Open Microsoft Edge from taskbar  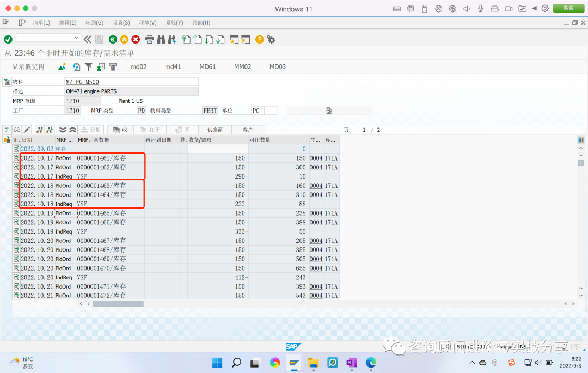click(x=371, y=363)
